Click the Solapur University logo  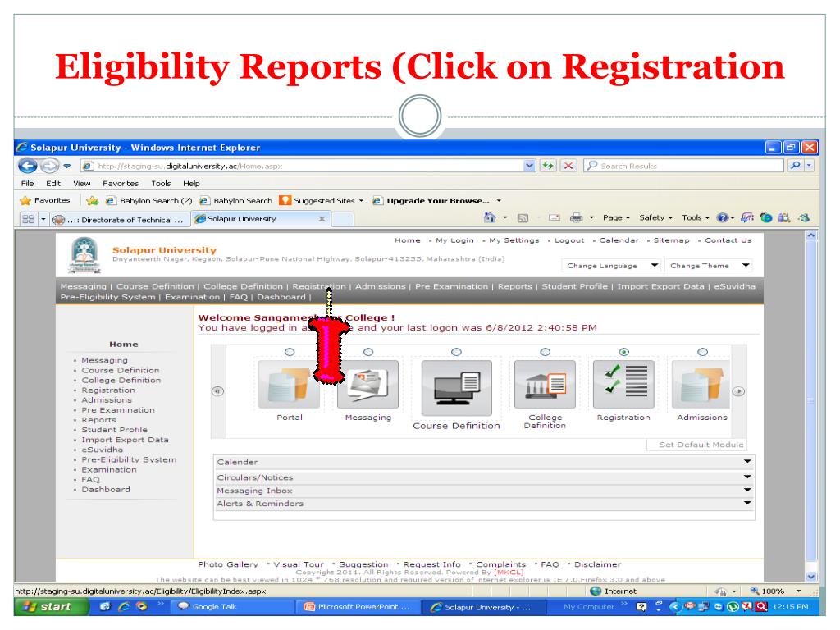(84, 256)
